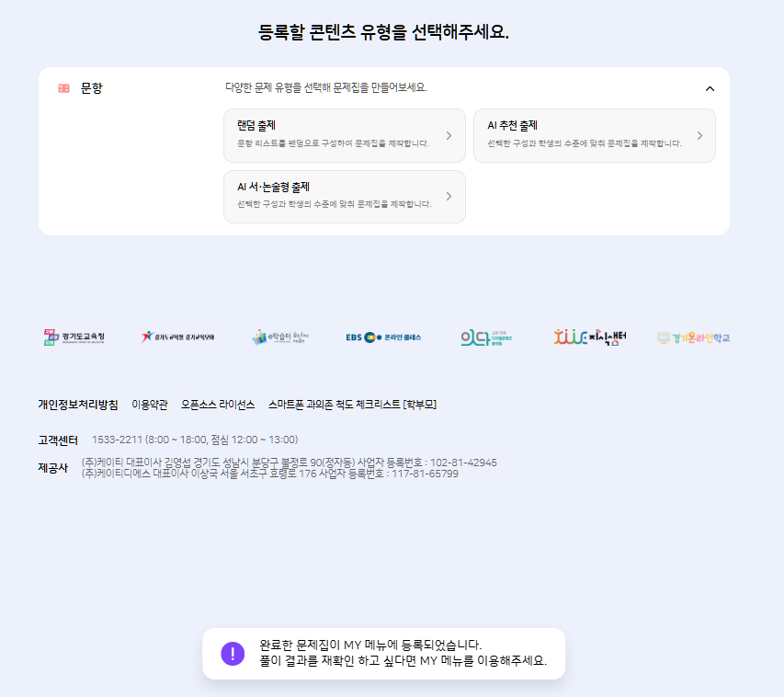Open 경기도교육청 logo link

pos(74,337)
